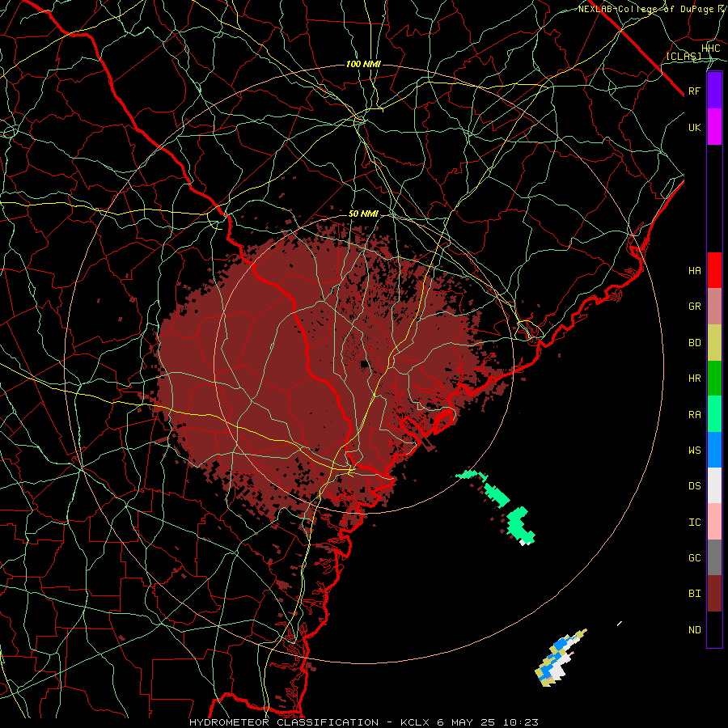Click the "50 NMI" range ring label
This screenshot has width=728, height=728.
pyautogui.click(x=363, y=214)
